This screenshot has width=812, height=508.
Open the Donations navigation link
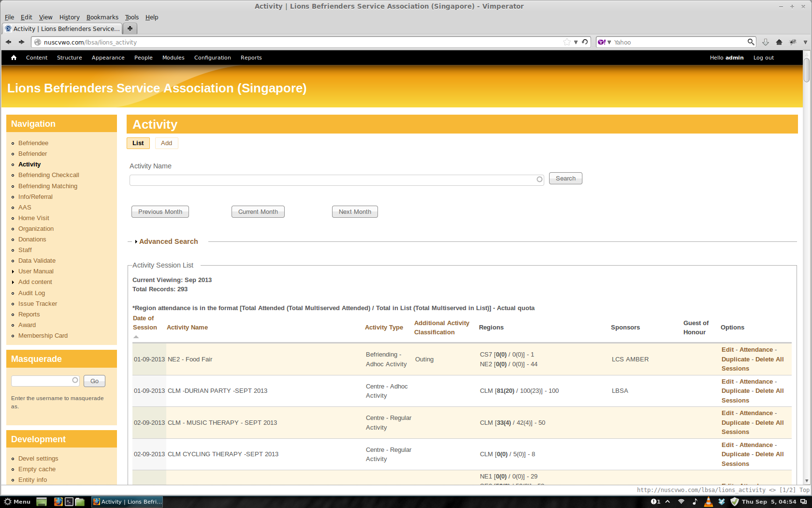tap(32, 239)
